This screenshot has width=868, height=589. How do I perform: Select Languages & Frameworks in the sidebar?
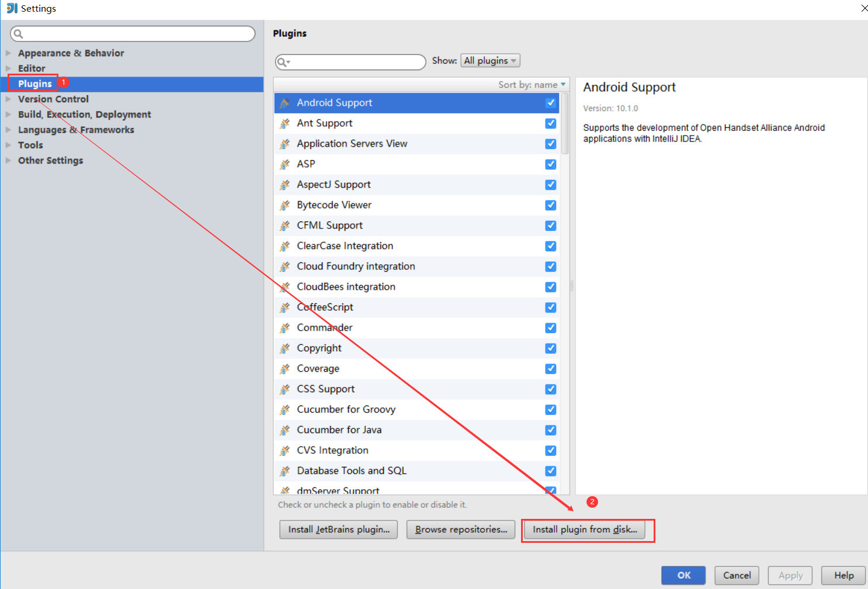tap(76, 130)
